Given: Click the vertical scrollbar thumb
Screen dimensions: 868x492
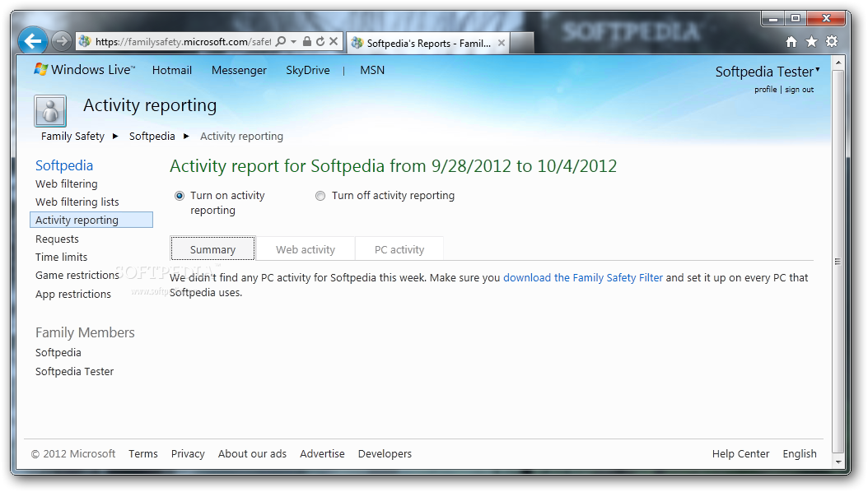Looking at the screenshot, I should coord(838,262).
